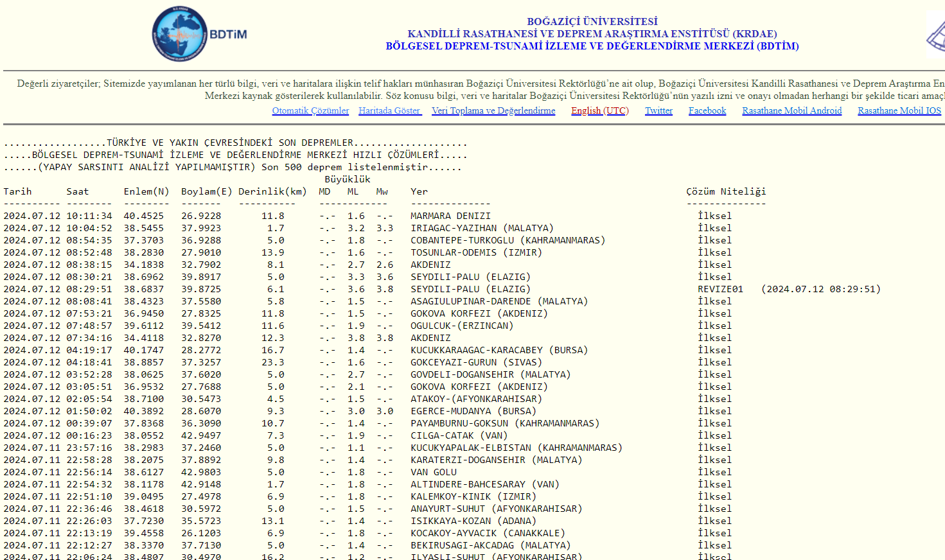Click REVIZE01 quality label
This screenshot has height=560, width=945.
[720, 289]
